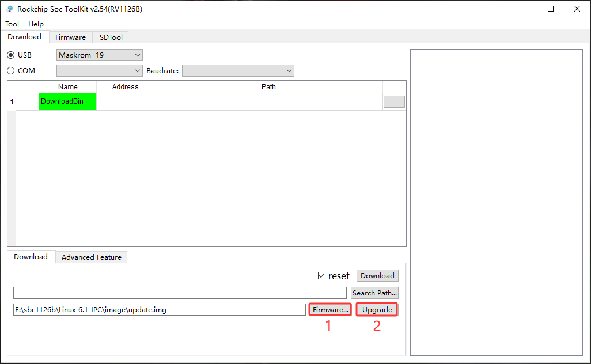591x364 pixels.
Task: Switch to the Firmware tab
Action: coord(70,37)
